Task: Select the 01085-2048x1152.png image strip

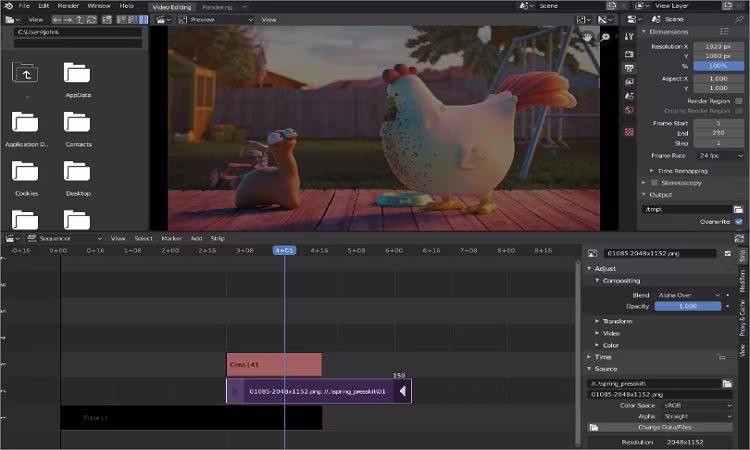Action: (x=319, y=391)
